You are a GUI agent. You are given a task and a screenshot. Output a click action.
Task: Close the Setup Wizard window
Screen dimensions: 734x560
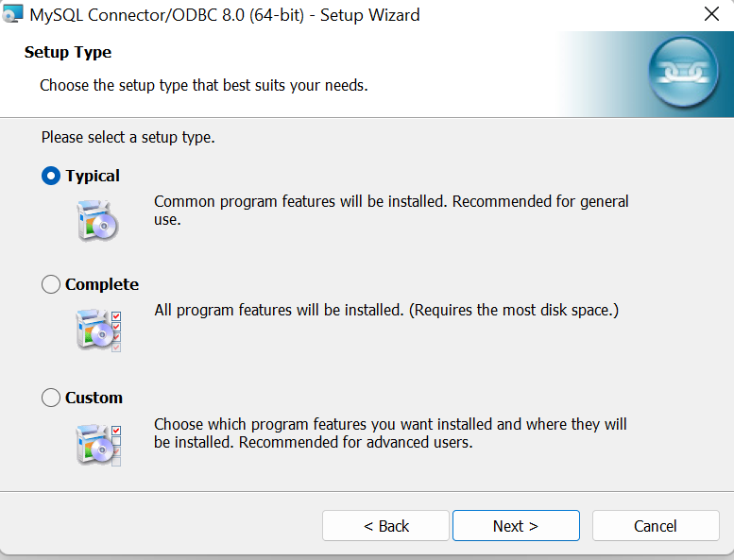pyautogui.click(x=711, y=15)
